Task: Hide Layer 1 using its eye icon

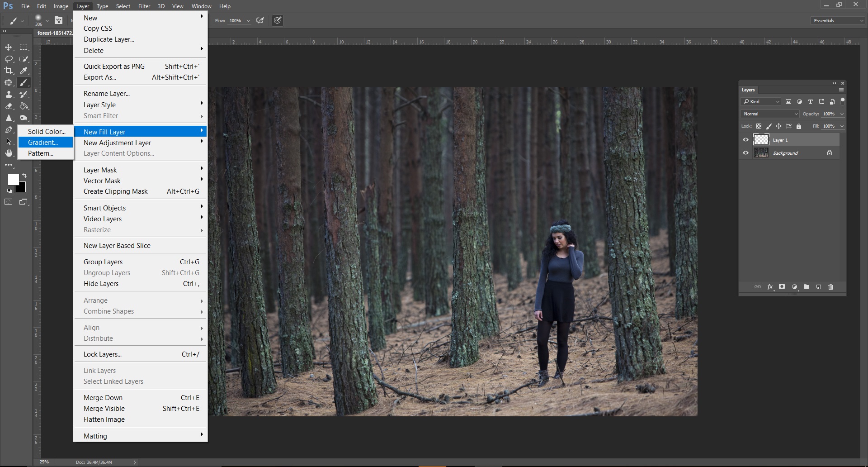Action: click(x=745, y=140)
